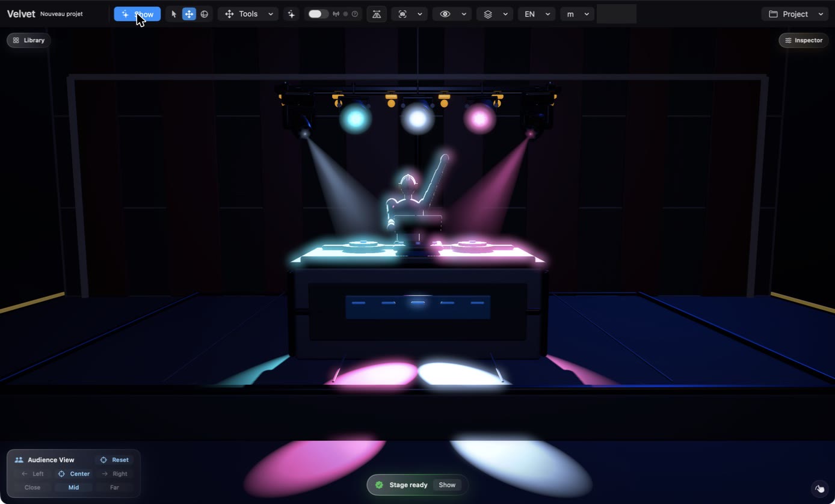This screenshot has width=835, height=504.
Task: Open the Library panel
Action: [x=28, y=40]
